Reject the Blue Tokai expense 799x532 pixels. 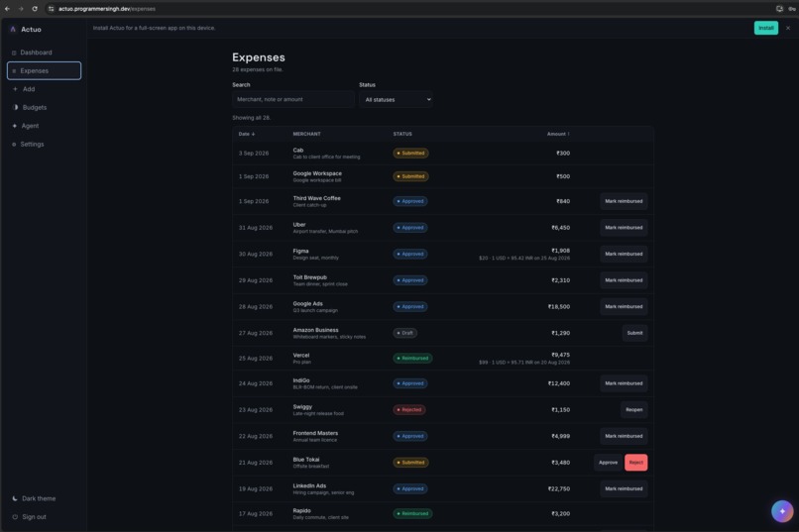tap(636, 463)
